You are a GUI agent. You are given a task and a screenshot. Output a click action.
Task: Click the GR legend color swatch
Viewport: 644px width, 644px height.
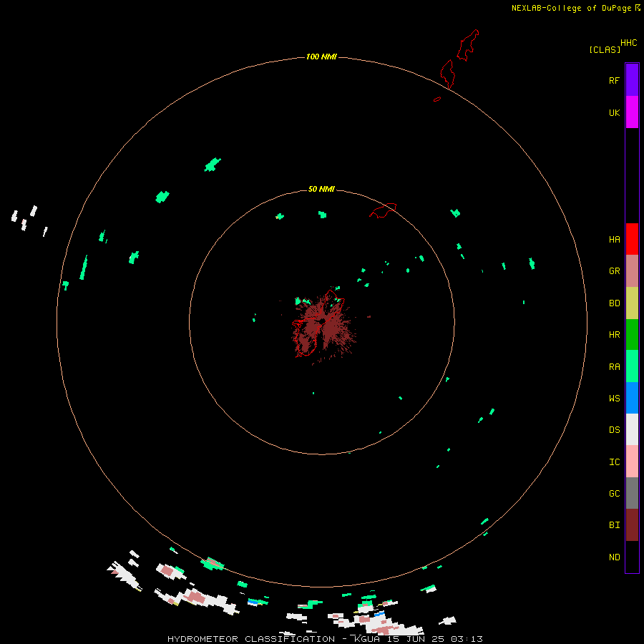(x=632, y=271)
